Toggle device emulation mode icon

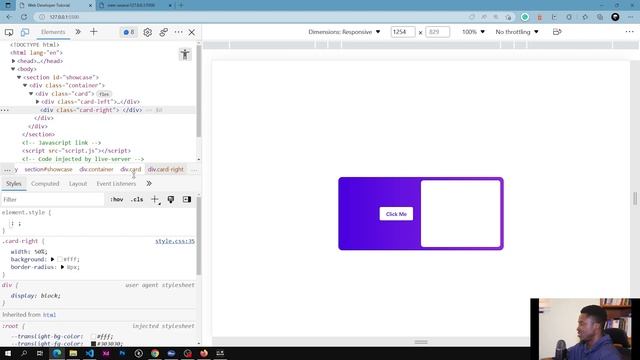[x=25, y=32]
